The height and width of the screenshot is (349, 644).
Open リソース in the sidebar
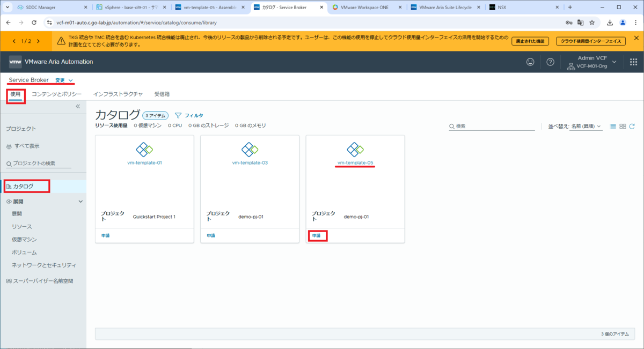tap(22, 226)
